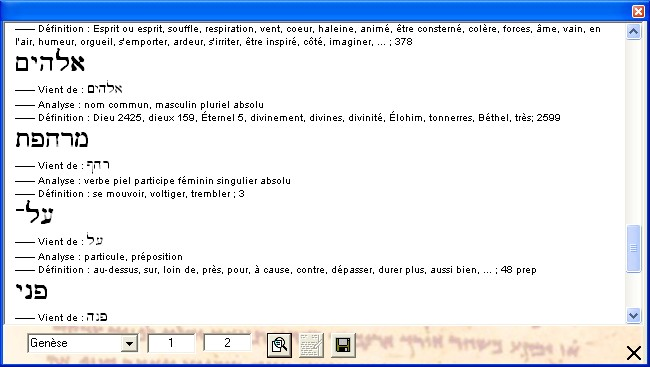
Task: Click the scrollbar down arrow
Action: click(x=633, y=316)
